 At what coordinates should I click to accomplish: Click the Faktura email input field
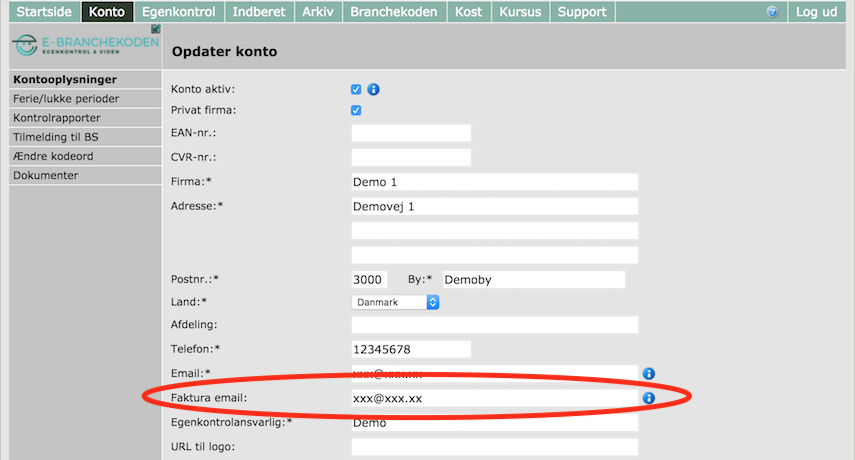tap(495, 398)
